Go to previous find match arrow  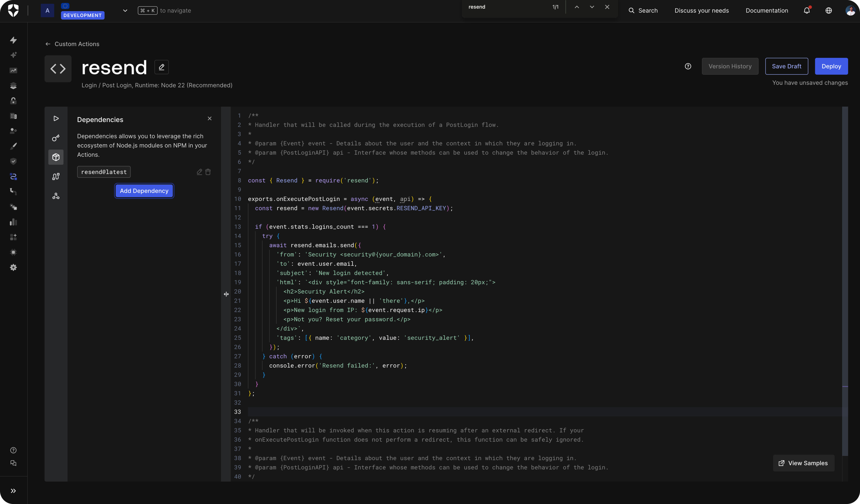coord(577,7)
